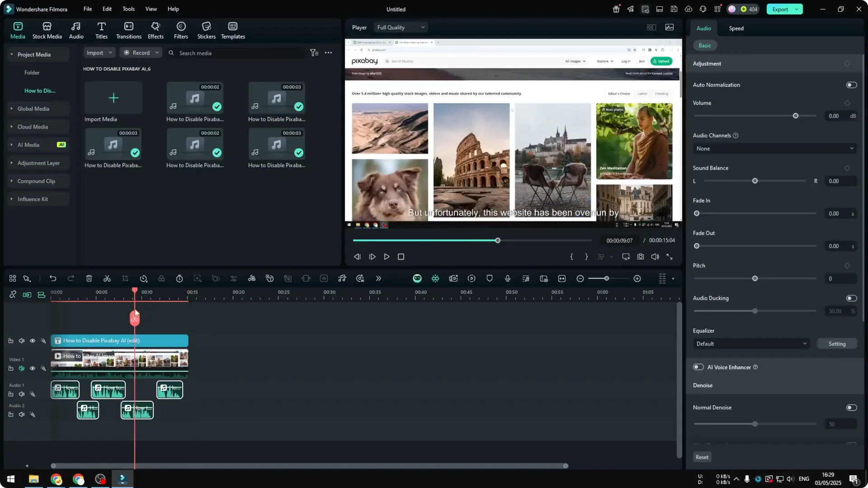The width and height of the screenshot is (868, 488).
Task: Switch to the Speed tab
Action: tap(736, 28)
